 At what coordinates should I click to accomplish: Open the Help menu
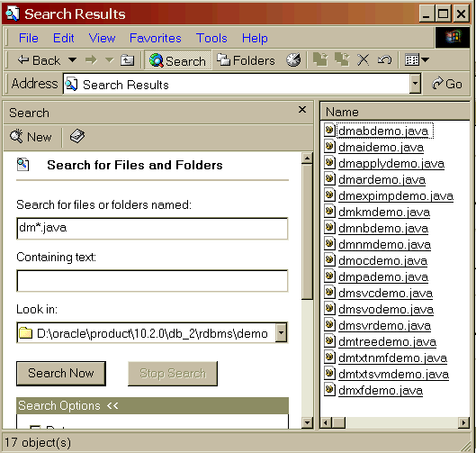[x=255, y=39]
